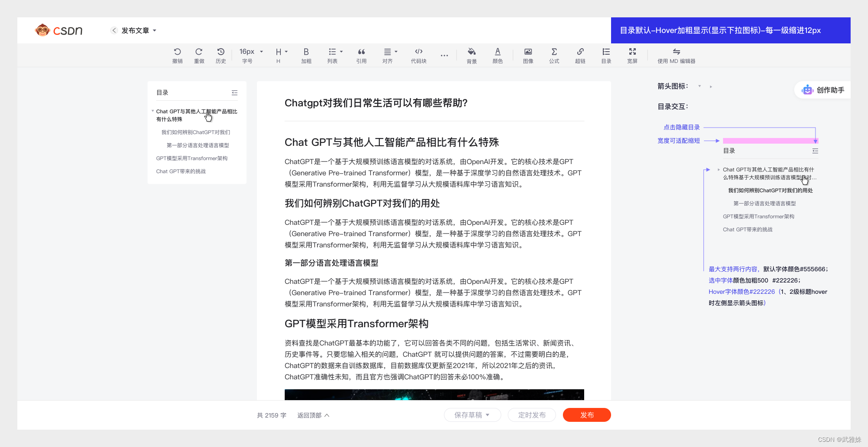868x447 pixels.
Task: Collapse the Chat GPT与其他人工智能产品 tree arrow
Action: click(x=153, y=111)
